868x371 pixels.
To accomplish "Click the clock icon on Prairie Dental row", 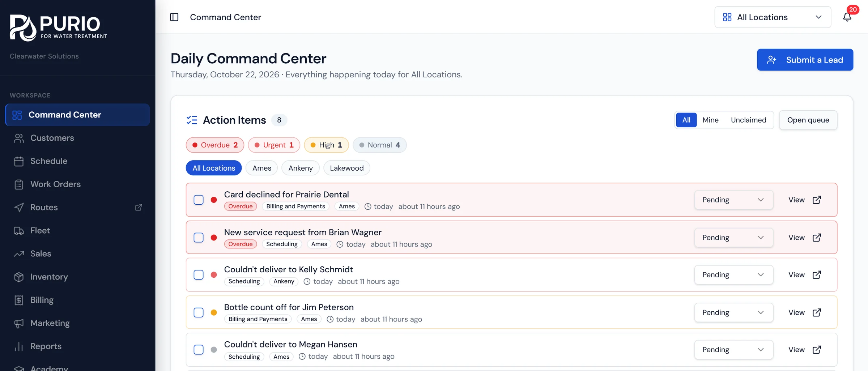I will pos(368,206).
